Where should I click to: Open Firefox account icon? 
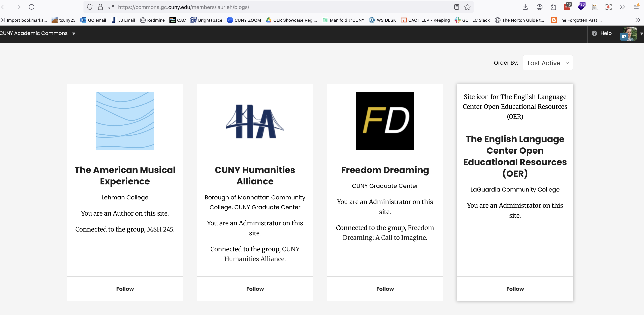539,7
